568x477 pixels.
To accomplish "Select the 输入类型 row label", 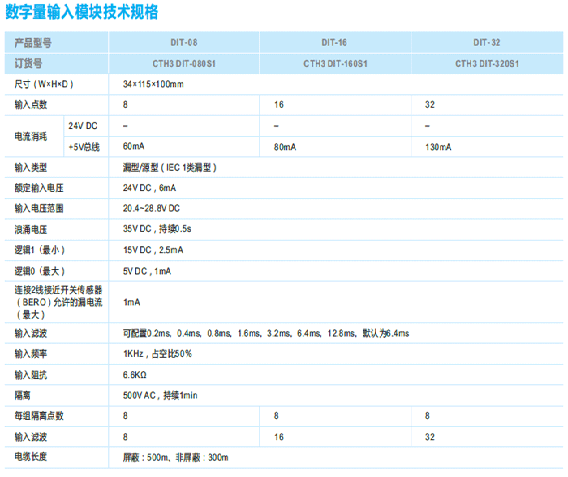I will (31, 168).
